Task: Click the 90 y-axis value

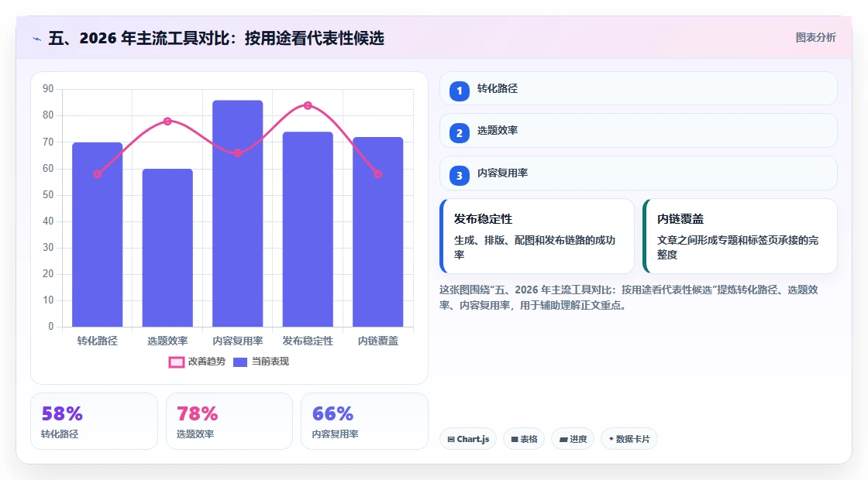Action: point(48,89)
